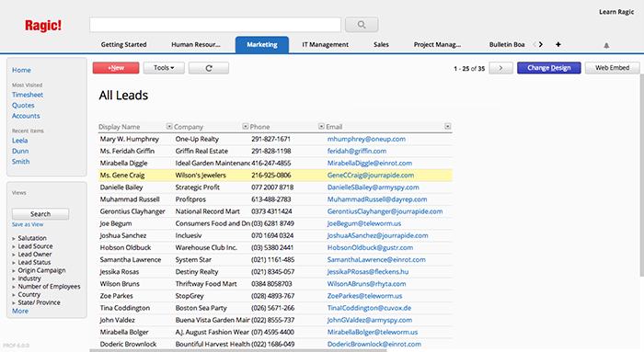Viewport: 644px width, 352px height.
Task: Show more tabs with right arrow
Action: 541,44
